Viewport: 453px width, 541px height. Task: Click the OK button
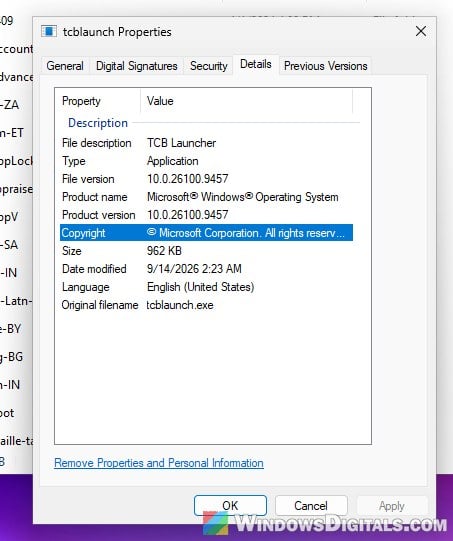pyautogui.click(x=230, y=505)
